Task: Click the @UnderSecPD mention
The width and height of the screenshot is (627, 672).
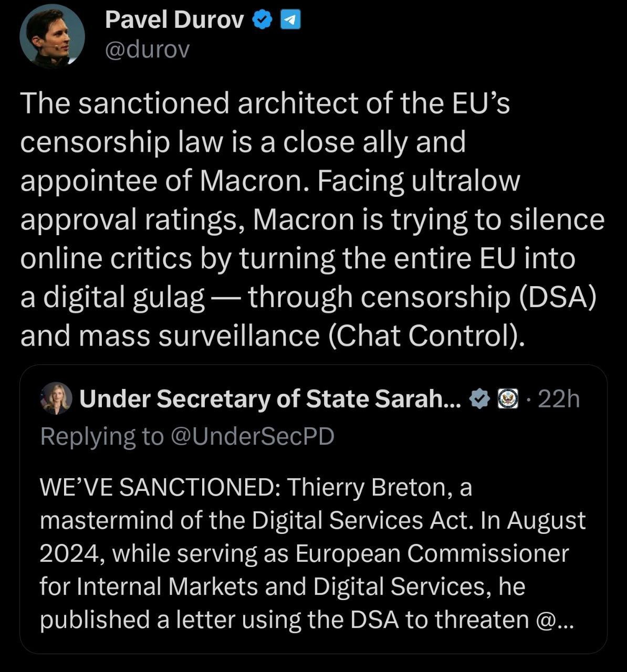Action: [253, 436]
